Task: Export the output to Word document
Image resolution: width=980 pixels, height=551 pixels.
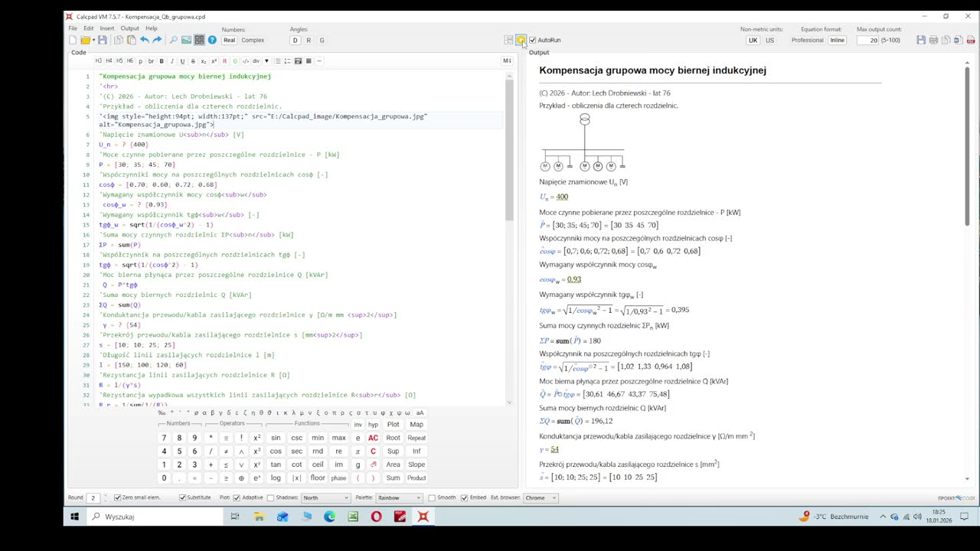Action: [958, 40]
